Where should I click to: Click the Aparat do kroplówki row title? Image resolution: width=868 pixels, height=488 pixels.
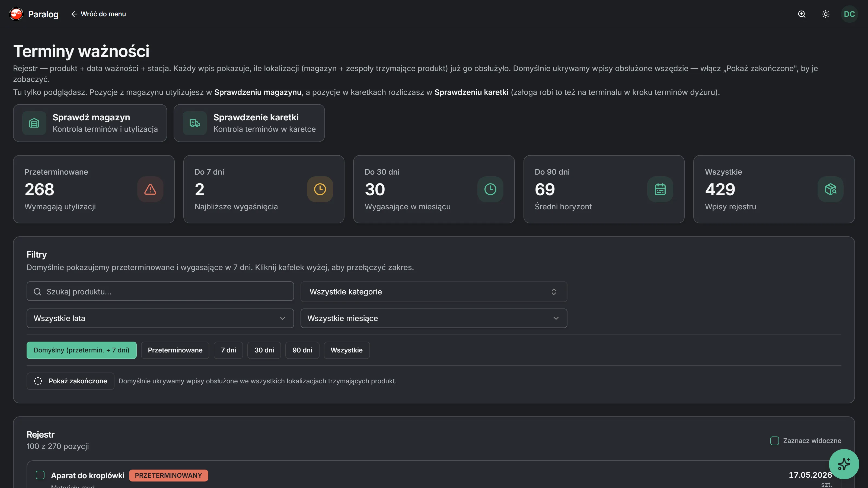(88, 475)
